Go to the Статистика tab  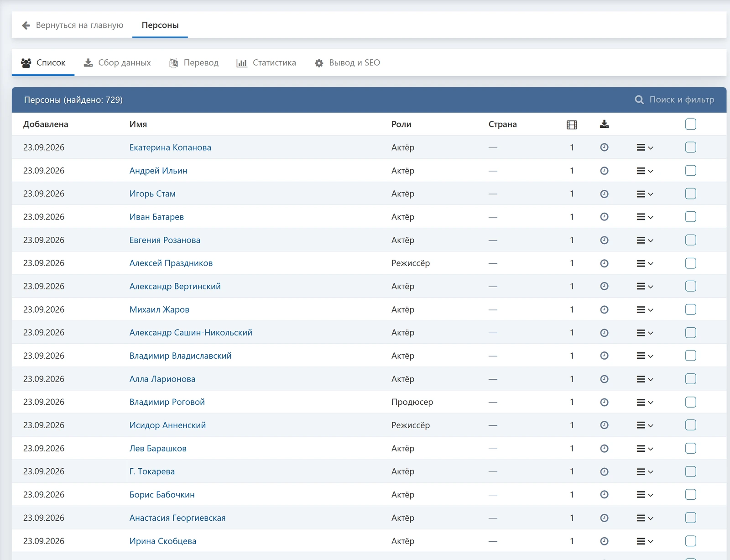coord(266,63)
